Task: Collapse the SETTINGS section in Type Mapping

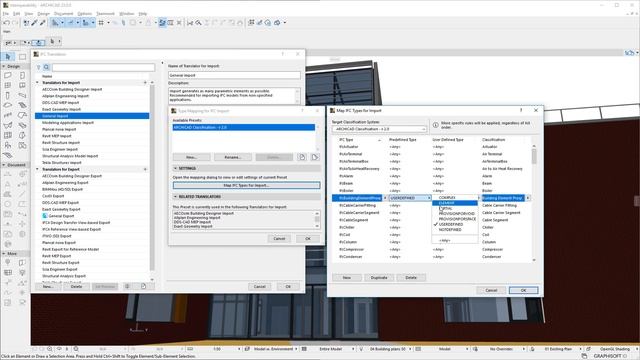Action: pos(176,169)
